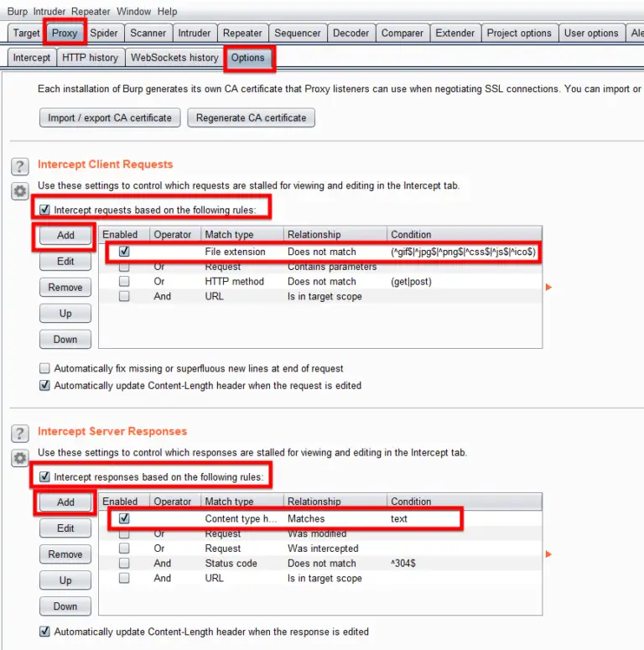Open help for Intercept Client Requests
Image resolution: width=644 pixels, height=650 pixels.
coord(19,167)
